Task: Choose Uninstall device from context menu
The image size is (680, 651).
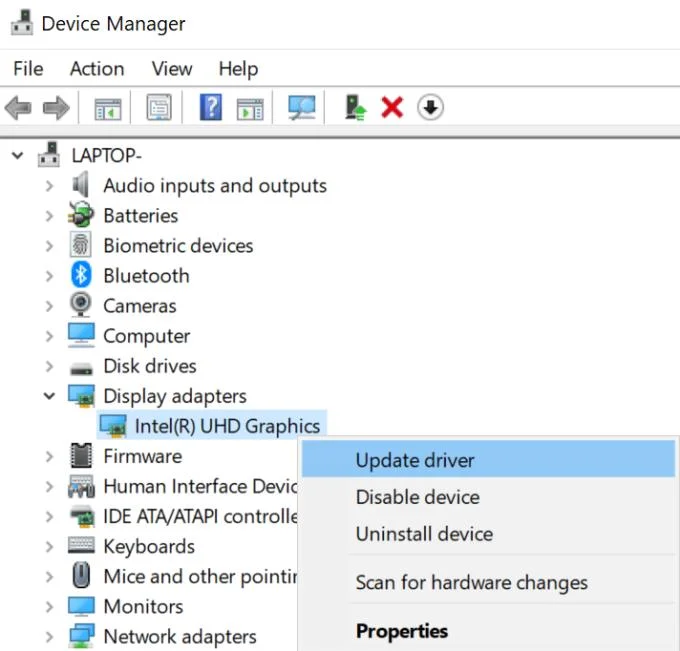Action: [488, 533]
